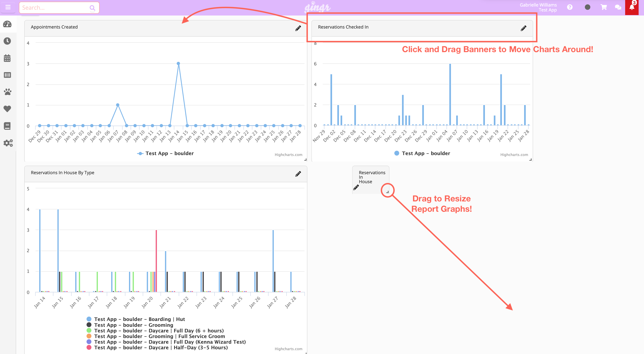Open the chat messages icon
The width and height of the screenshot is (644, 354).
coord(618,7)
